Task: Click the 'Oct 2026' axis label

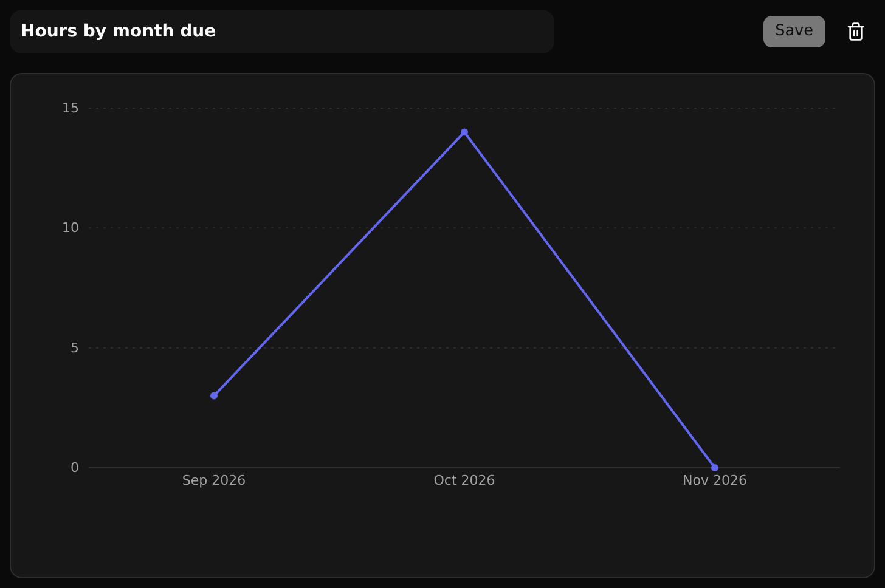Action: tap(464, 480)
